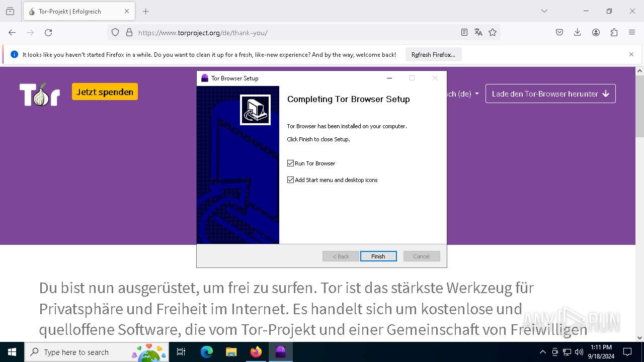
Task: Dismiss the Refresh Firefox notification bar
Action: point(631,54)
